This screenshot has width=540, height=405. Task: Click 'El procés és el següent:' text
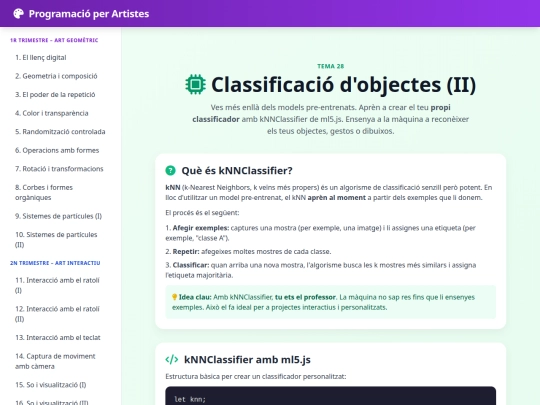(x=202, y=213)
